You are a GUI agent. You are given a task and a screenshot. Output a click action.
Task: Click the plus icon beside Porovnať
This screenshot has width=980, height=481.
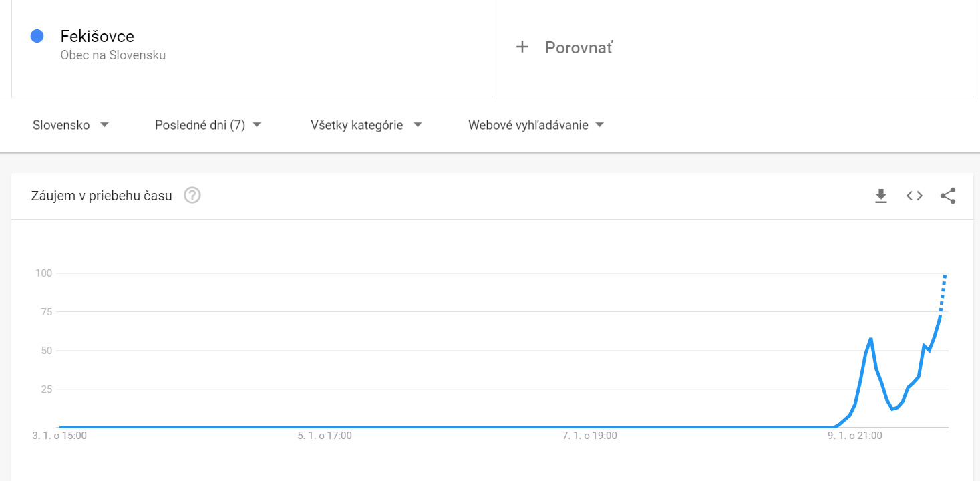coord(522,47)
